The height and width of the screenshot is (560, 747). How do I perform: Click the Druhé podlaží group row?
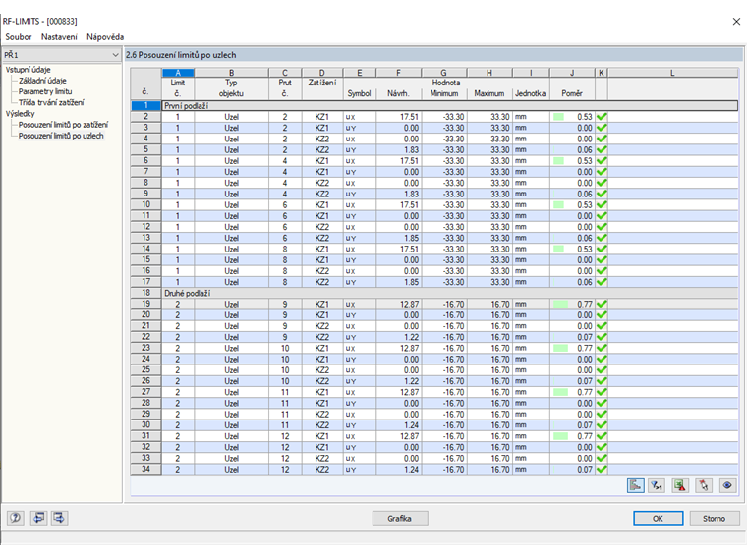pos(450,293)
